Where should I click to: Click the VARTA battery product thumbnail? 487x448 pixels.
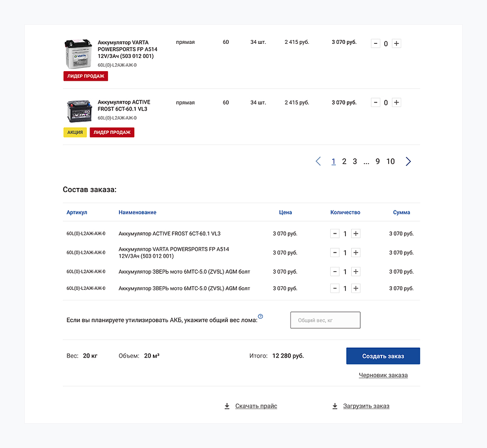[78, 54]
